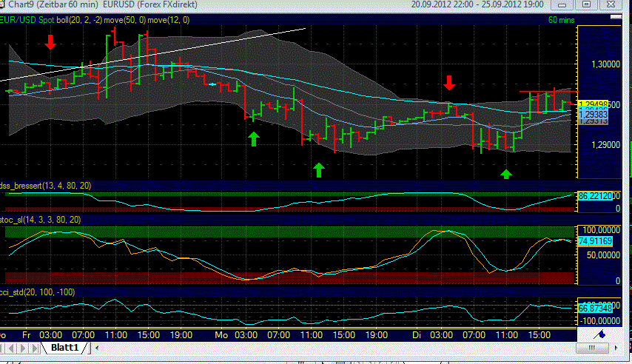Viewport: 632px width, 364px height.
Task: Click the 1,29383 blue price marker
Action: (593, 115)
